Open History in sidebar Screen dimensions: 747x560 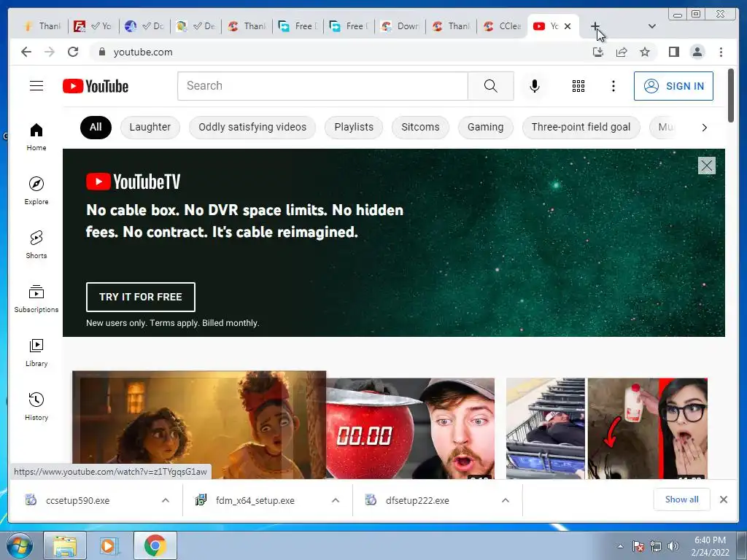[36, 406]
